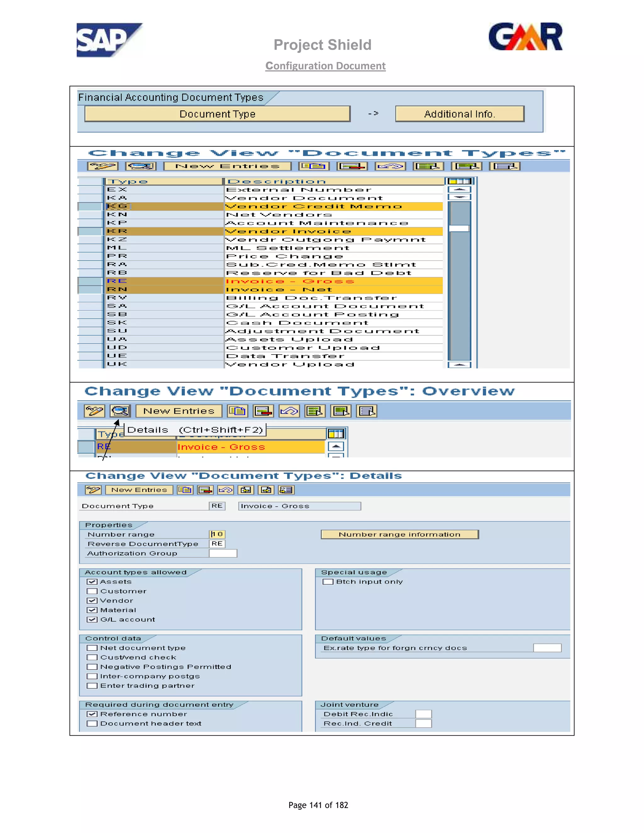Enable Btch input only checkbox
The width and height of the screenshot is (644, 833).
point(328,582)
